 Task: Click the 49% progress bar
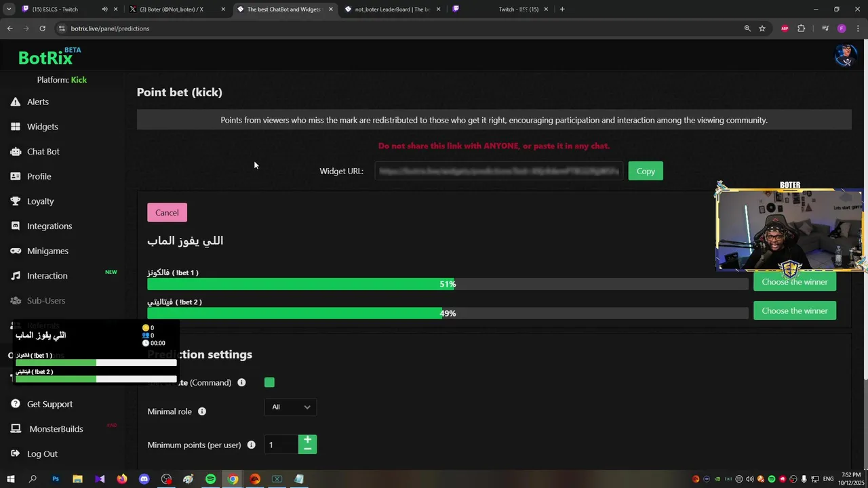pos(448,314)
